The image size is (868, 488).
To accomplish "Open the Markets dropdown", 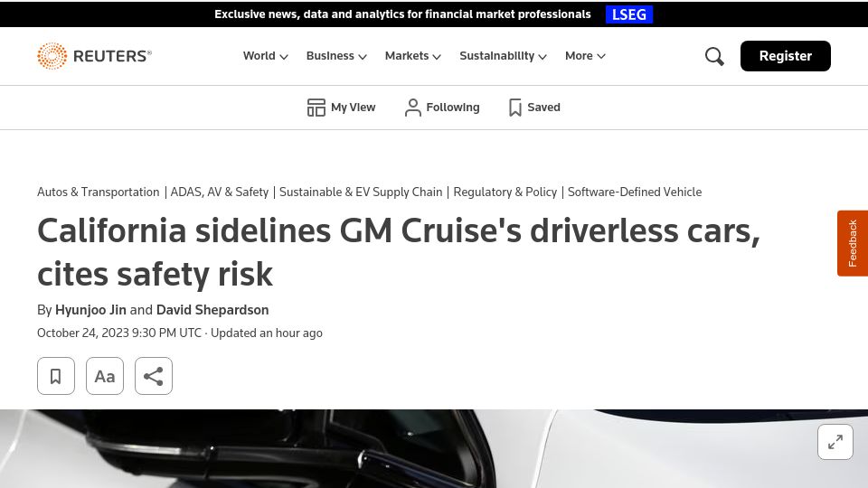I will (413, 56).
